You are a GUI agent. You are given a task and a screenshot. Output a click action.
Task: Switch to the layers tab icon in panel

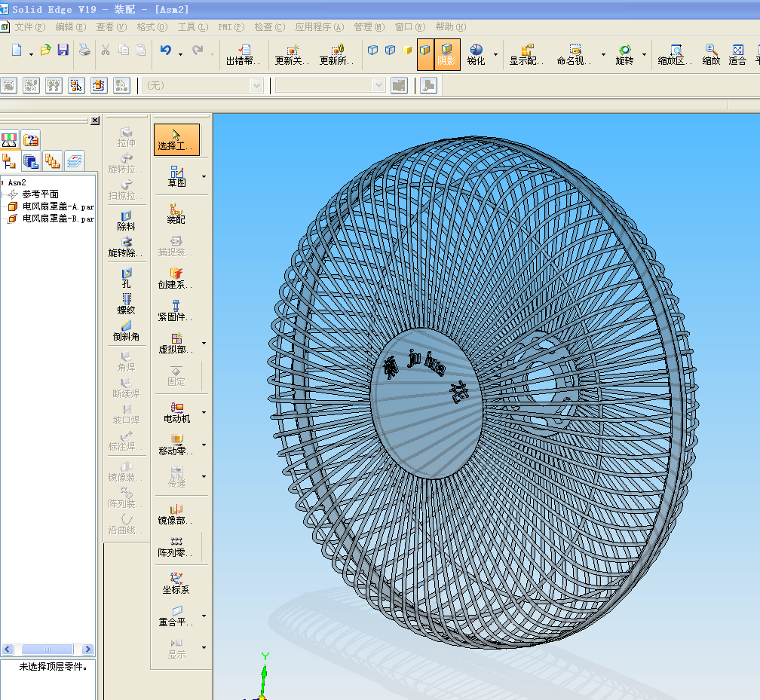(x=74, y=160)
